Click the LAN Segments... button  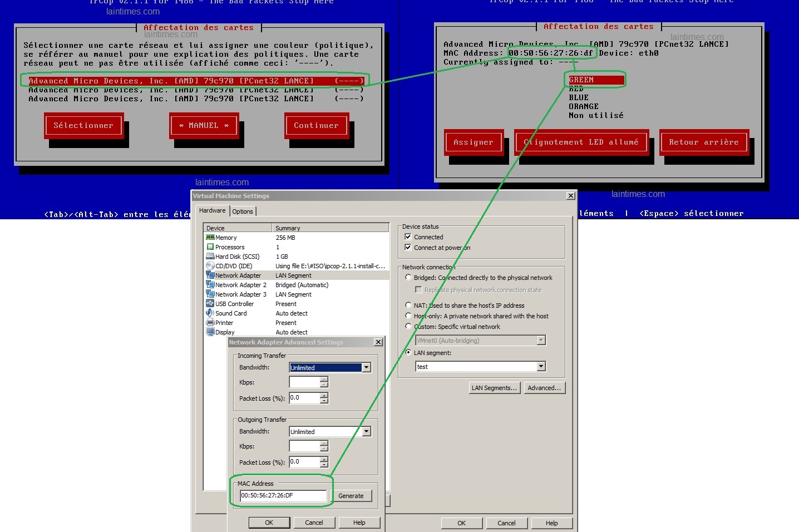[x=494, y=388]
